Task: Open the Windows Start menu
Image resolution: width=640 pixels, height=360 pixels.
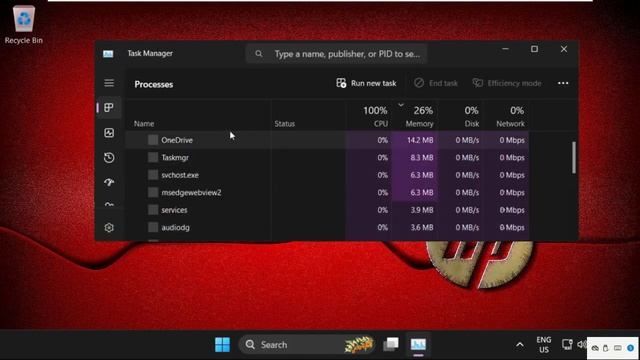Action: (x=222, y=345)
